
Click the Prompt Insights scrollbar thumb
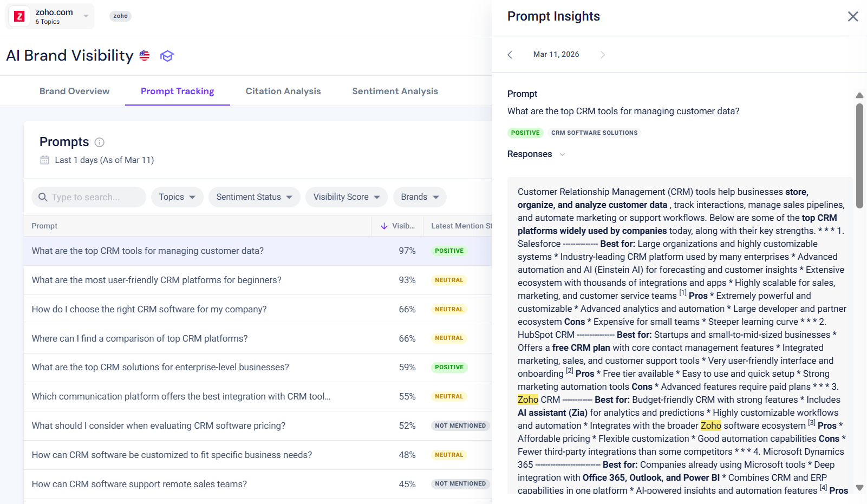pyautogui.click(x=859, y=156)
